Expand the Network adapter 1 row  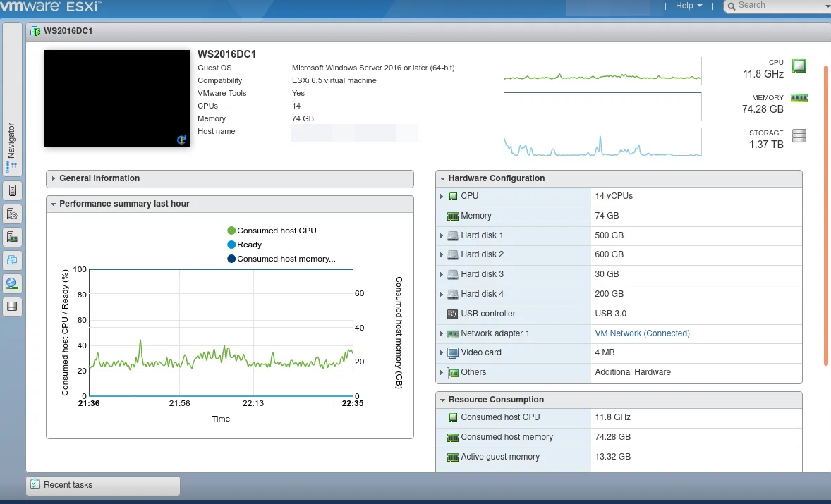pyautogui.click(x=442, y=333)
